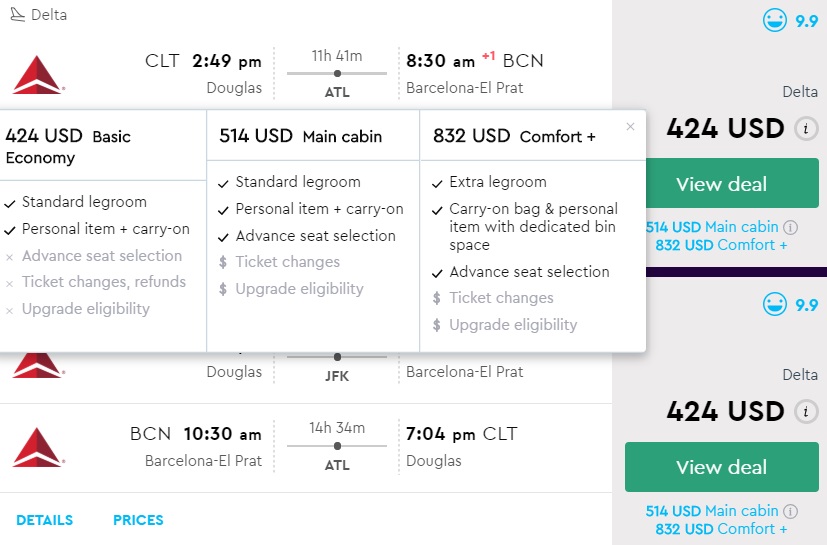The width and height of the screenshot is (827, 545).
Task: Select bottom 832 USD Comfort + fare link
Action: click(x=721, y=529)
